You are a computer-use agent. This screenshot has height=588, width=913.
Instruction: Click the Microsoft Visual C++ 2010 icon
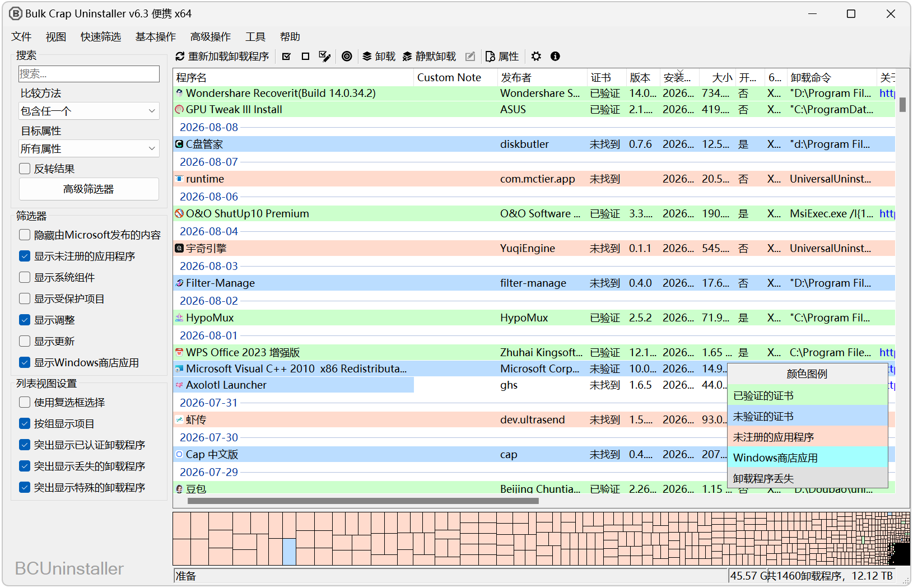click(179, 368)
